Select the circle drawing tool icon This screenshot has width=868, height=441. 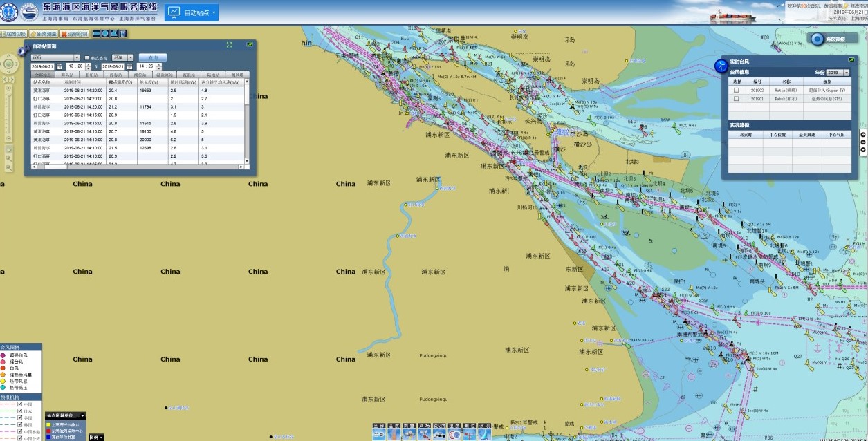click(x=105, y=33)
